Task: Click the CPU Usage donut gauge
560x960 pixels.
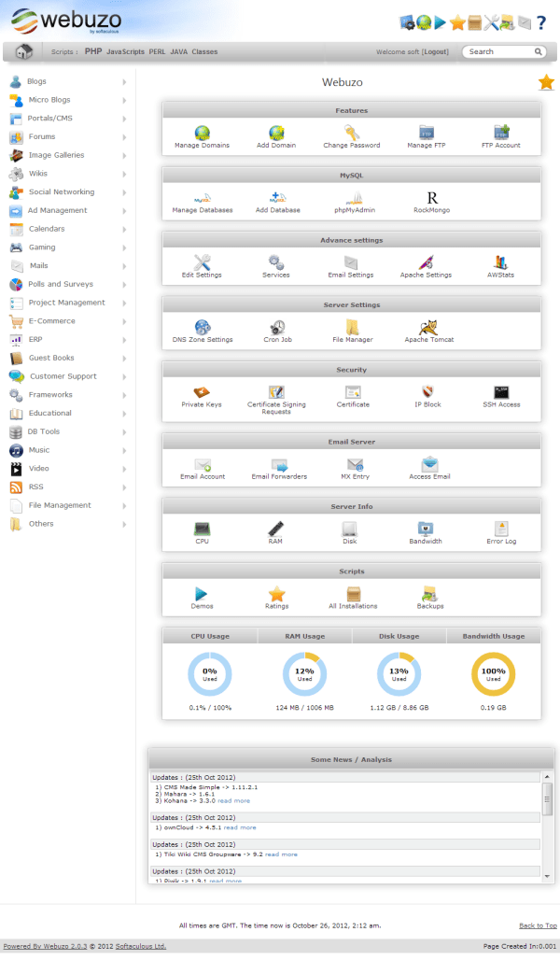Action: pyautogui.click(x=210, y=674)
